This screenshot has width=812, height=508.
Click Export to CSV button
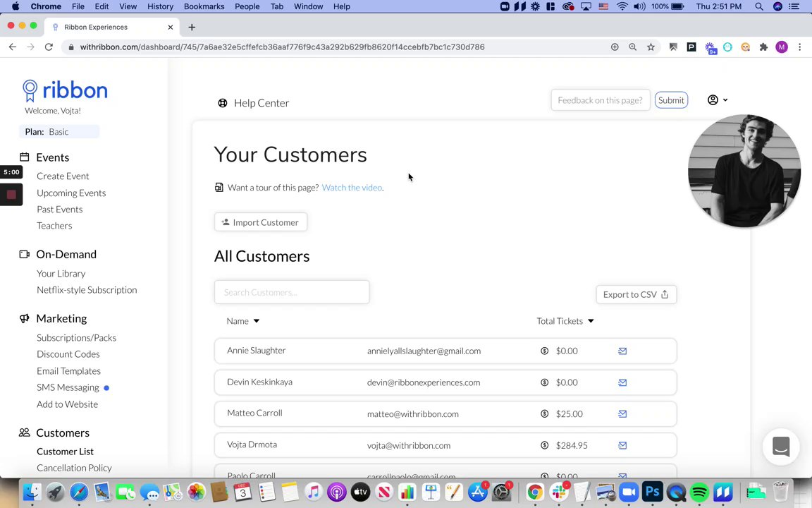[635, 295]
